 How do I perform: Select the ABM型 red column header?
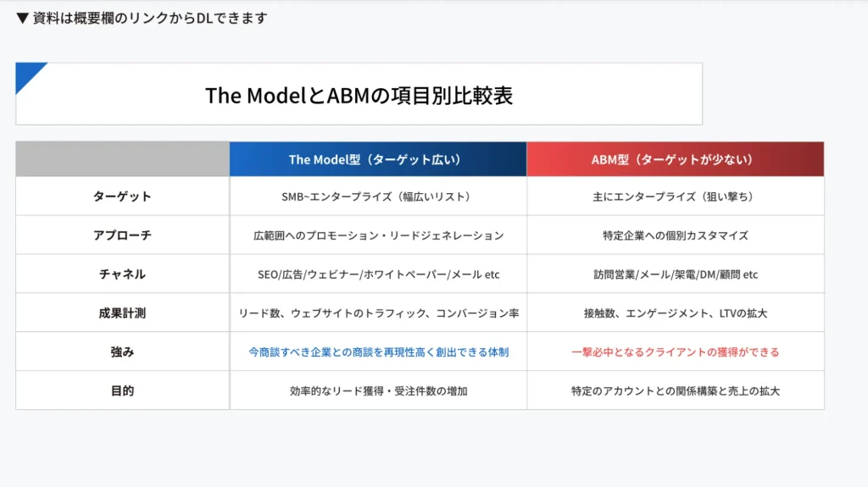[x=675, y=159]
